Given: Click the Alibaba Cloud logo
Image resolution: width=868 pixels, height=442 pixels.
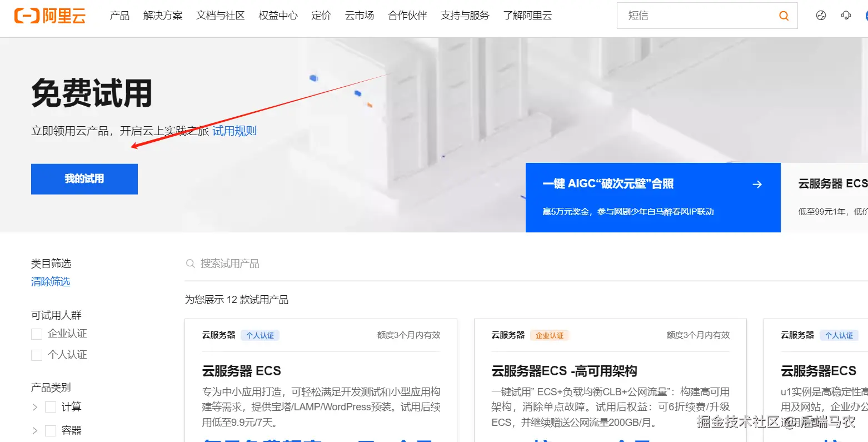Looking at the screenshot, I should click(x=50, y=16).
